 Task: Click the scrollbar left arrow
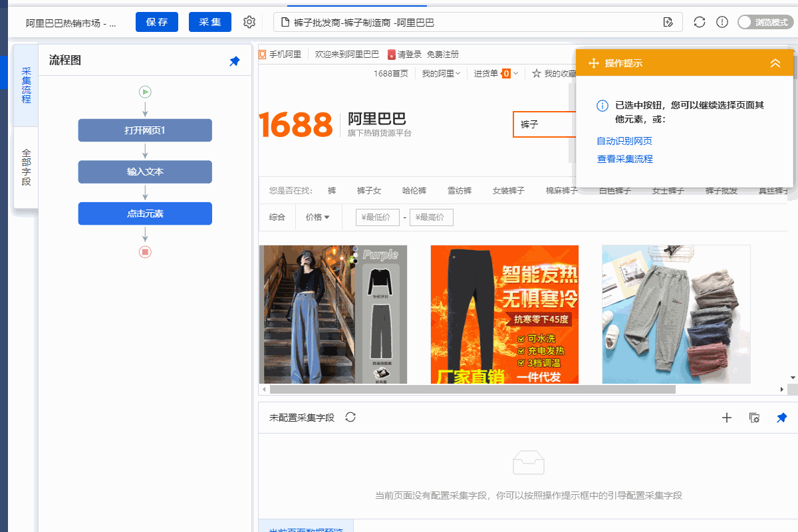[263, 389]
